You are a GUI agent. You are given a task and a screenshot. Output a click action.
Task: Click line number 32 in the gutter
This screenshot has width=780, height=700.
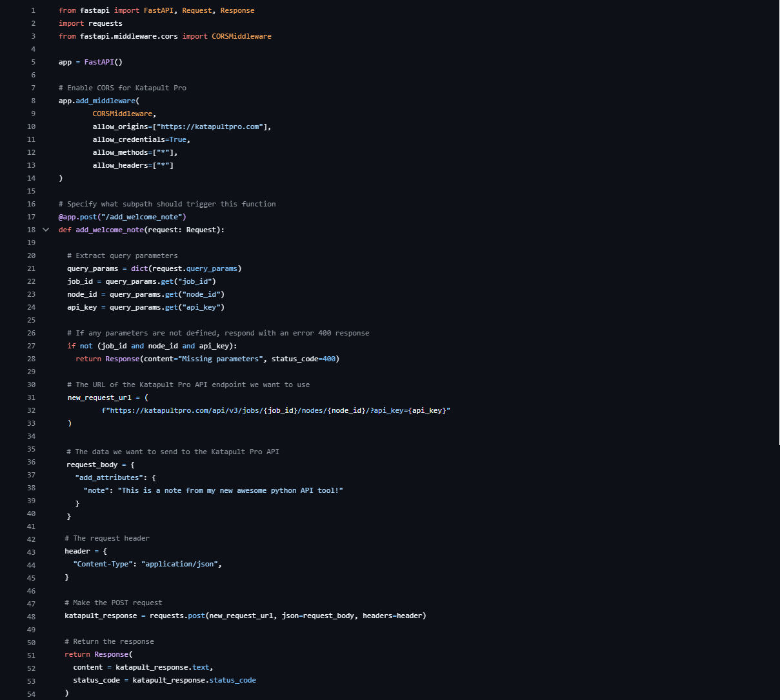pos(32,410)
